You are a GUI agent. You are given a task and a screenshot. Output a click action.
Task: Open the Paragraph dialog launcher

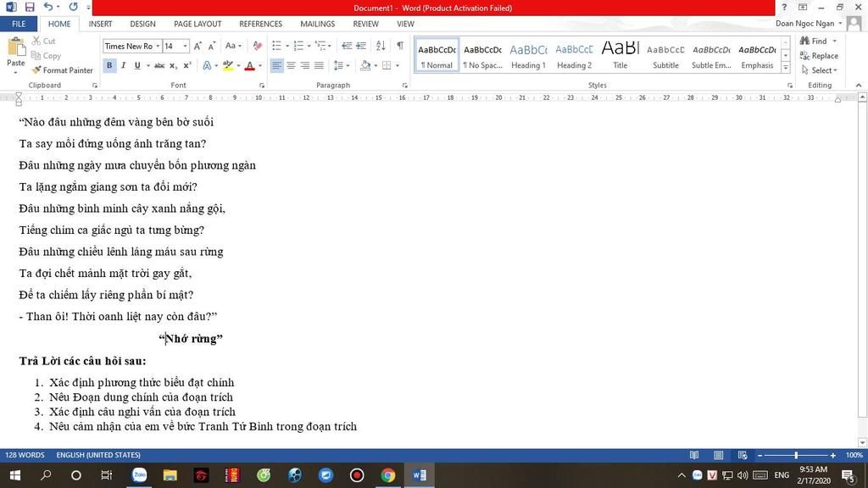[404, 86]
